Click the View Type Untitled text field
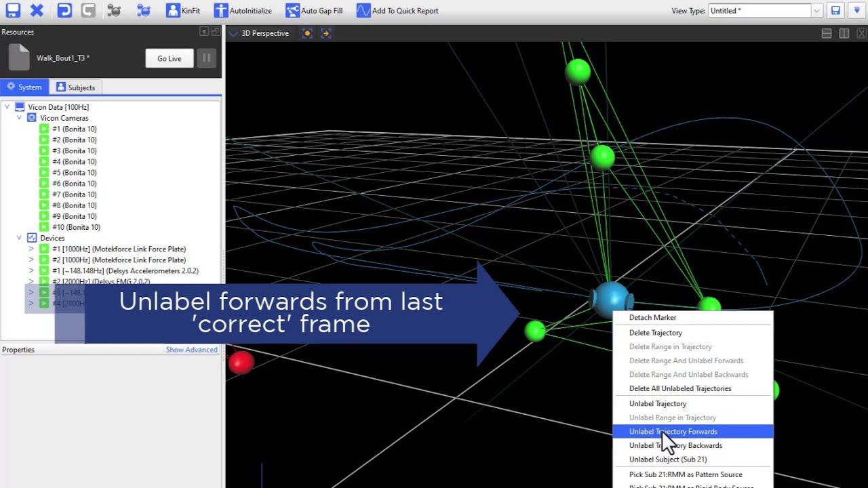The width and height of the screenshot is (868, 488). (x=759, y=10)
